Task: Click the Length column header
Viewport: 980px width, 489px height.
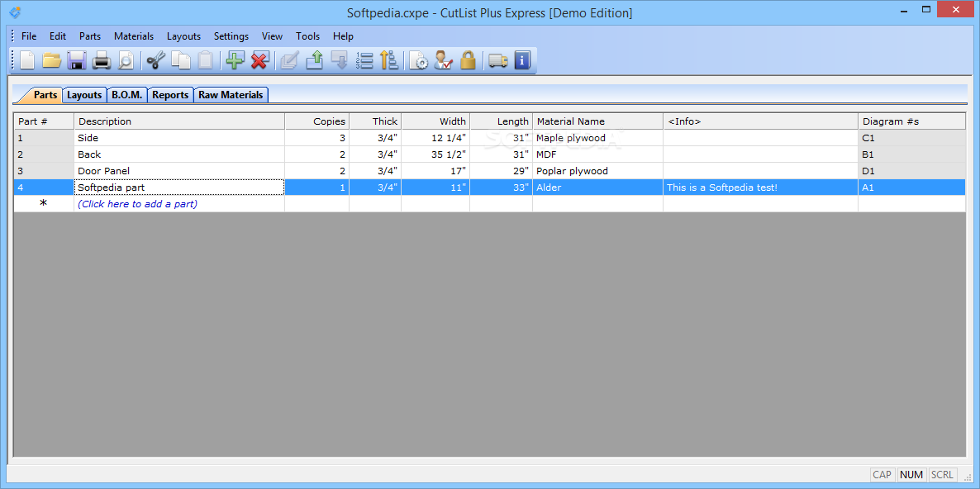Action: pyautogui.click(x=501, y=121)
